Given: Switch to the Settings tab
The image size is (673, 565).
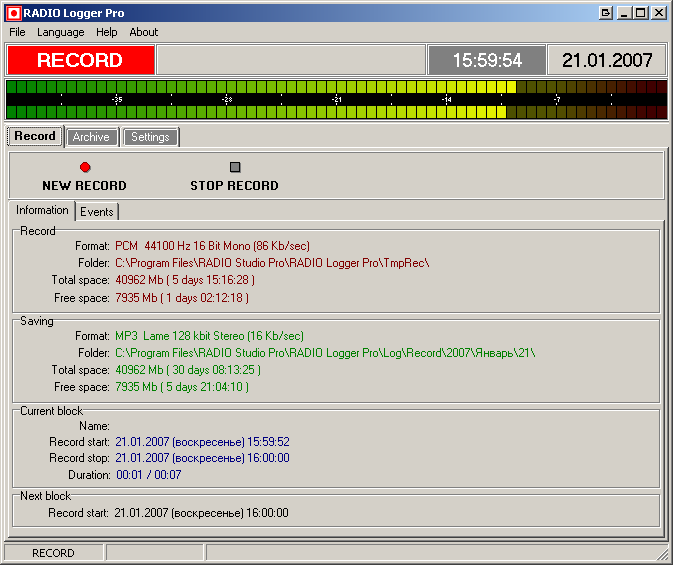Looking at the screenshot, I should point(150,137).
